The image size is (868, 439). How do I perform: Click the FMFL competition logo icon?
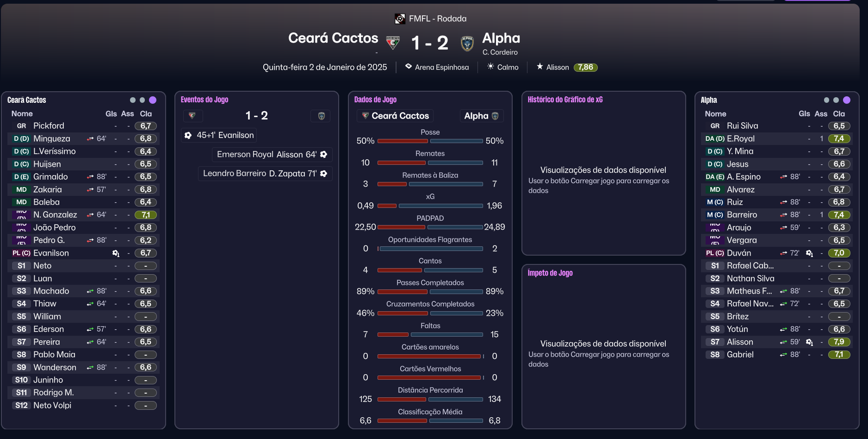[400, 19]
